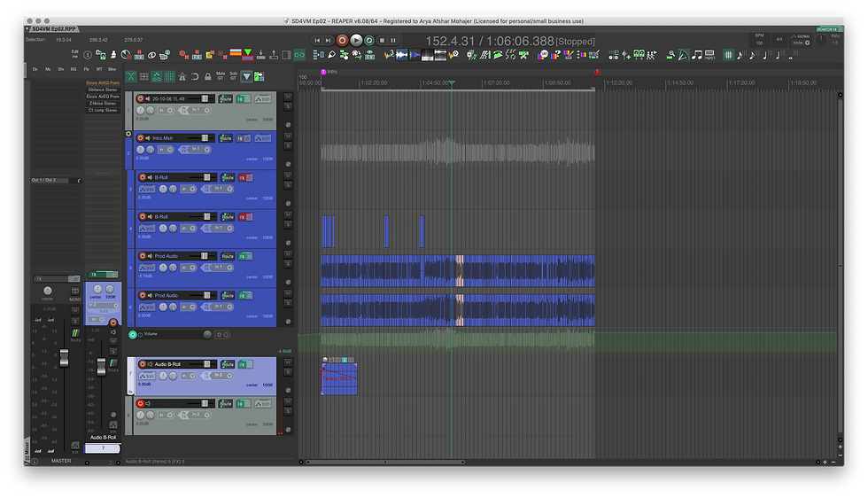The image size is (868, 498).
Task: Toggle item grouping grid icon
Action: coord(143,76)
